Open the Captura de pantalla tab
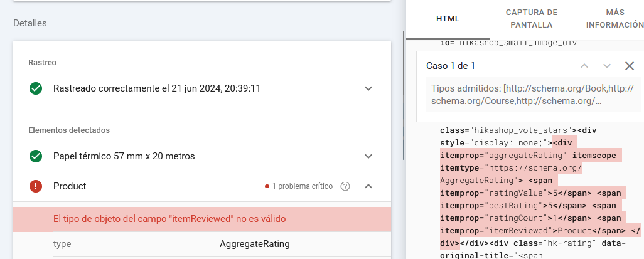644x259 pixels. tap(532, 19)
